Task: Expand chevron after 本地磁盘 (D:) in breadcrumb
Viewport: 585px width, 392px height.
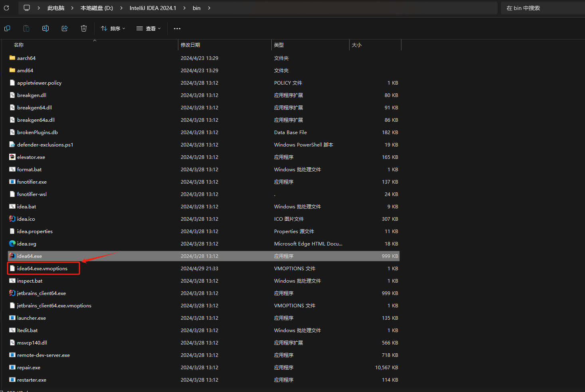Action: click(x=121, y=8)
